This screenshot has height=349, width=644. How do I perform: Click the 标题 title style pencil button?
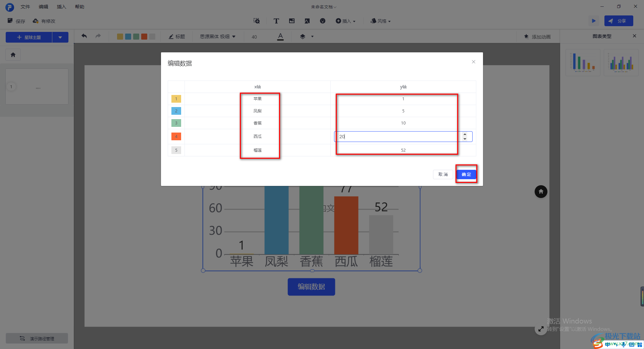(177, 36)
